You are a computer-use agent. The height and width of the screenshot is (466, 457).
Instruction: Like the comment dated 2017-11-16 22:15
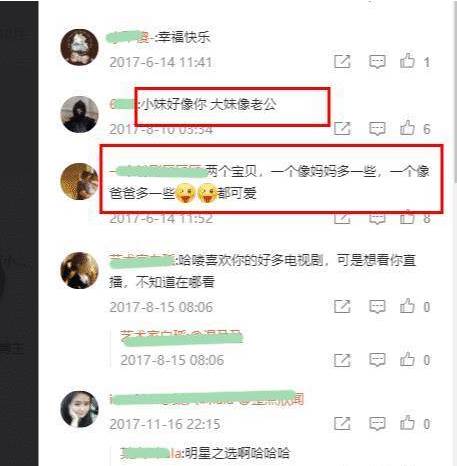(x=407, y=423)
